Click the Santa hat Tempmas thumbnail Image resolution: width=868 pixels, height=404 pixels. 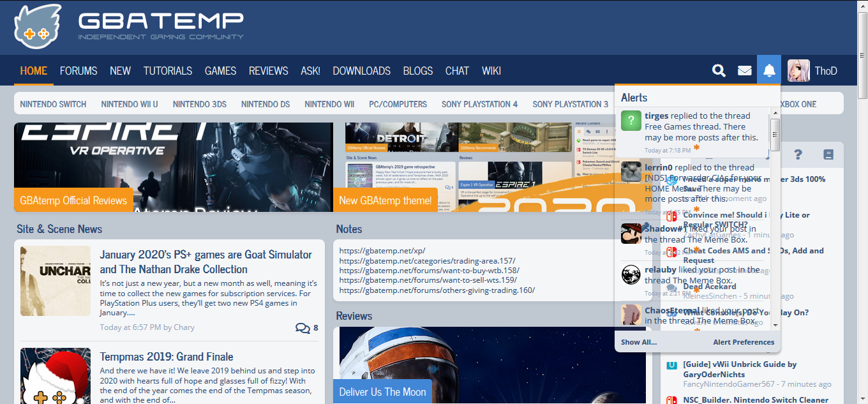pyautogui.click(x=56, y=376)
